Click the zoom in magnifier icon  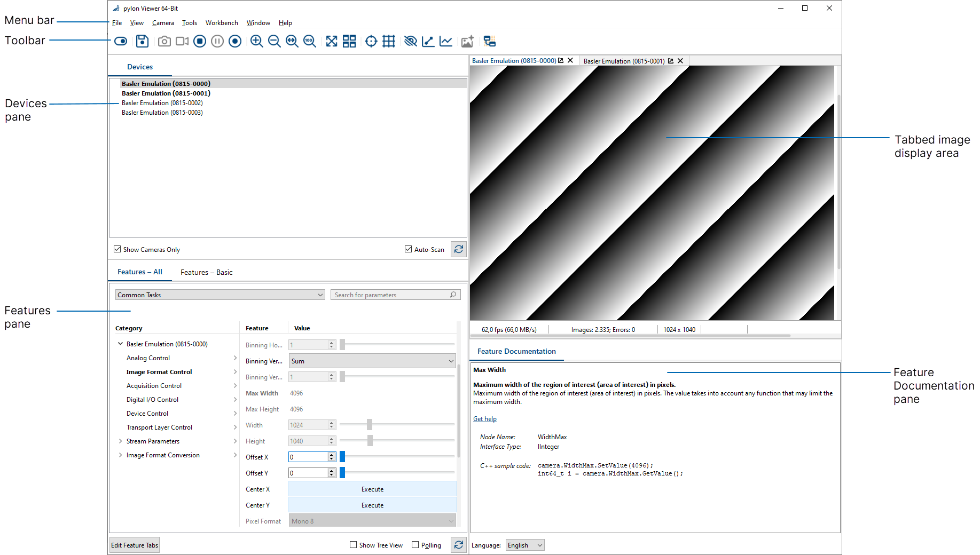pyautogui.click(x=257, y=41)
